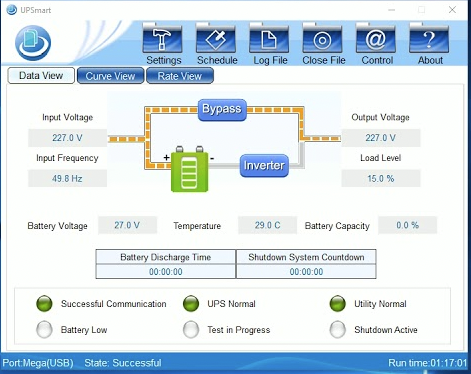Click the UPSmart title bar icon
This screenshot has height=374, width=471.
click(x=12, y=10)
